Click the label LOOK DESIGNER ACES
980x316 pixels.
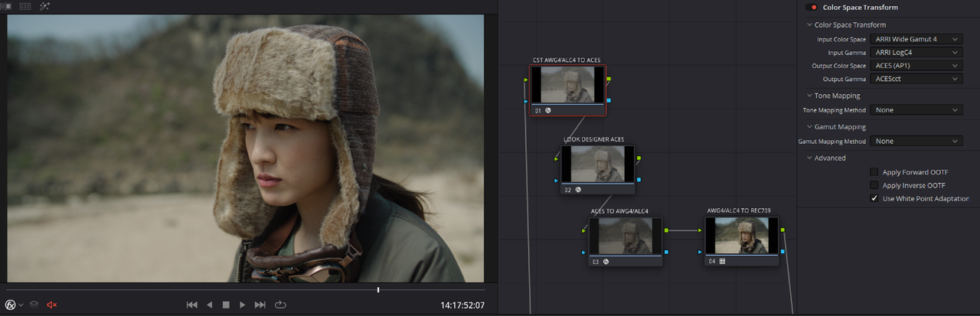point(594,139)
